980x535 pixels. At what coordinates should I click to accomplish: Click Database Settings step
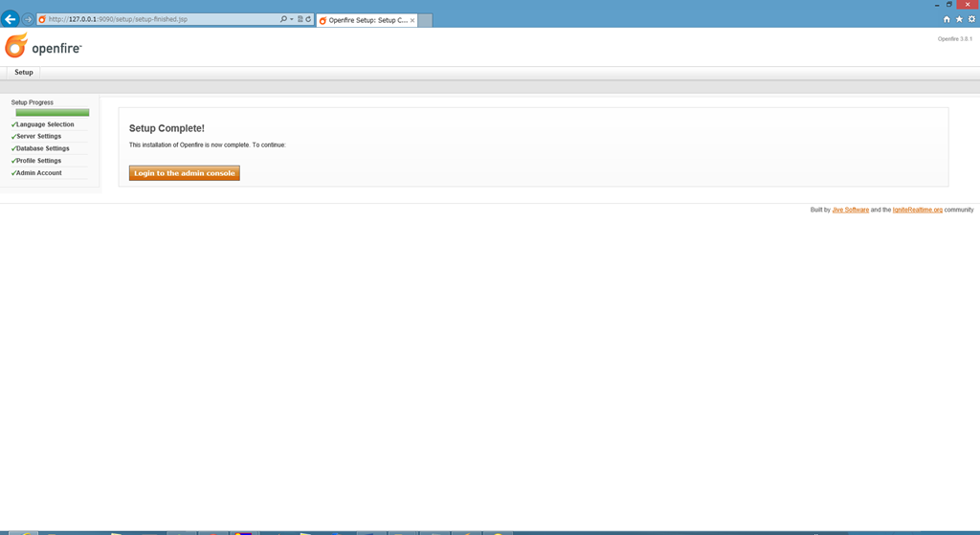pyautogui.click(x=42, y=148)
